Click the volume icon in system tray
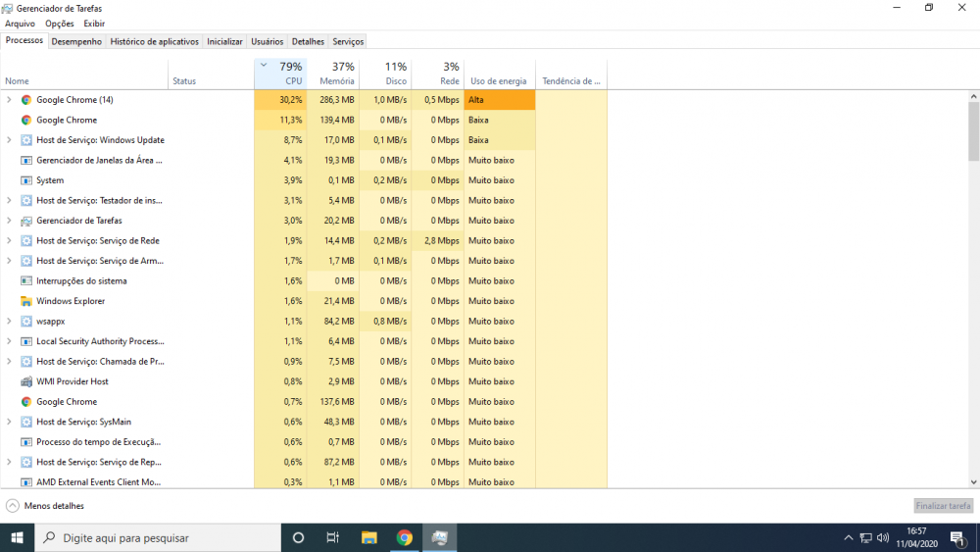 coord(883,537)
